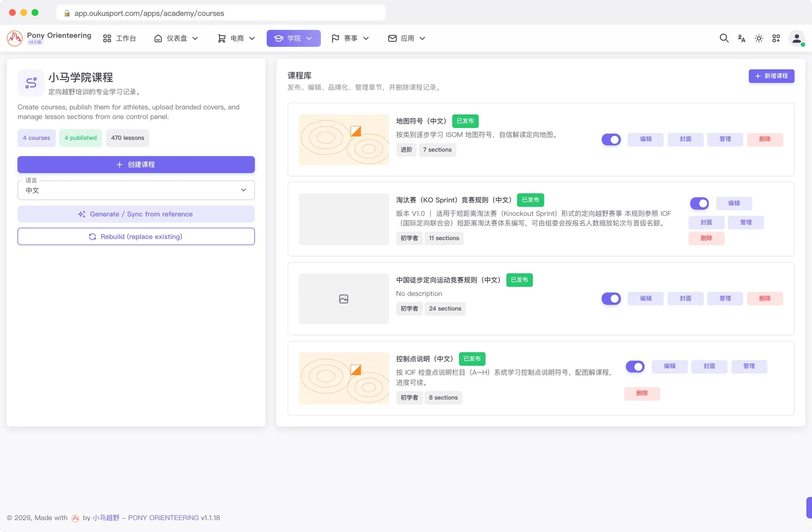Click Rebuild (replace existing) button
This screenshot has height=532, width=812.
point(136,237)
